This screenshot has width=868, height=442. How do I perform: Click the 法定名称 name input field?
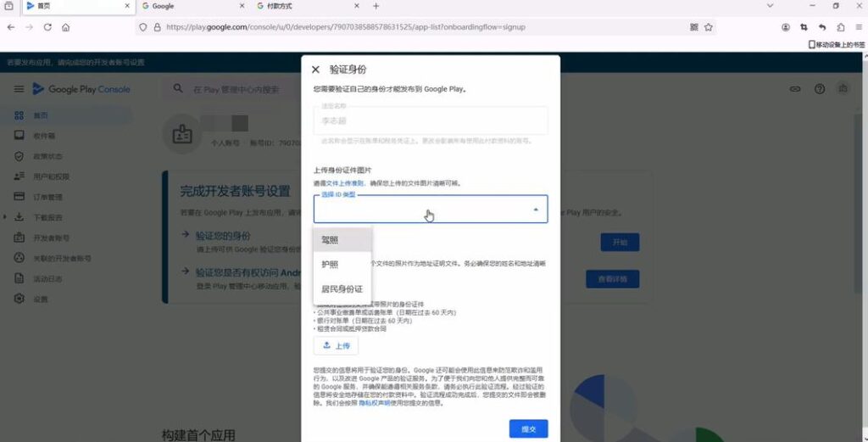430,120
